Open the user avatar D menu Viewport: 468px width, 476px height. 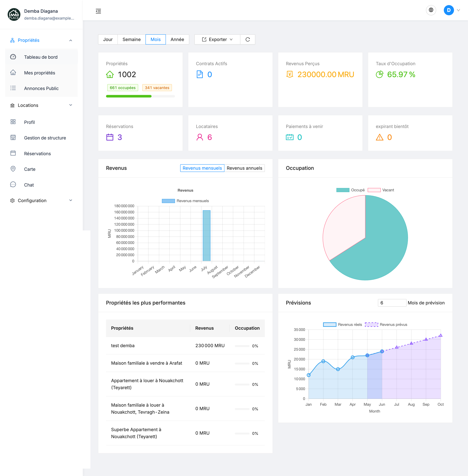pos(449,10)
